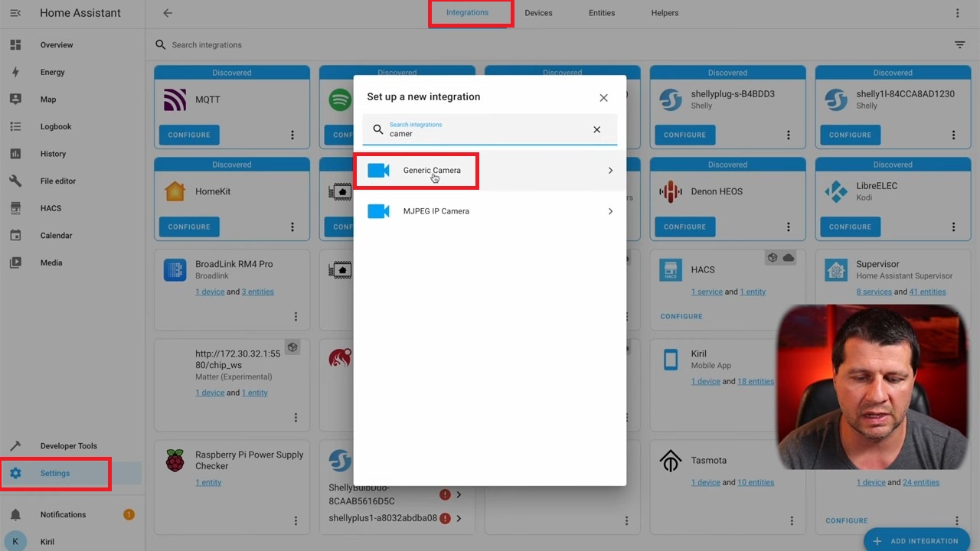Switch to Helpers tab
This screenshot has width=980, height=551.
point(665,13)
